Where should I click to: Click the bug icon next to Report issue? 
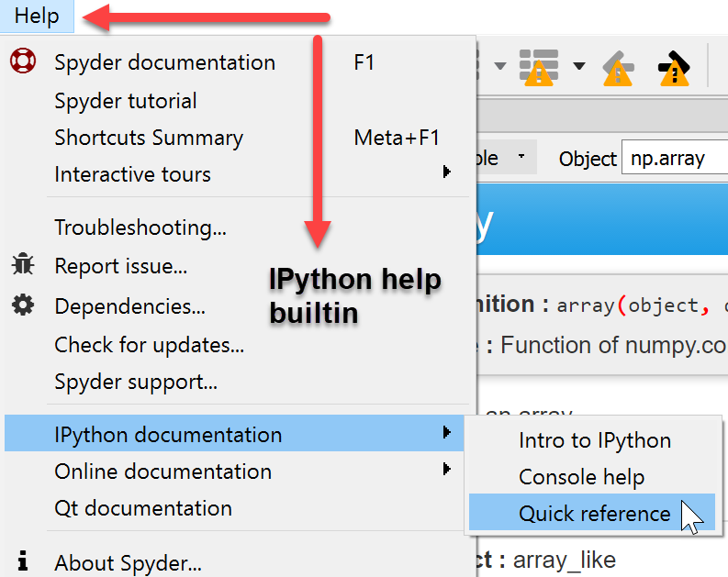23,264
